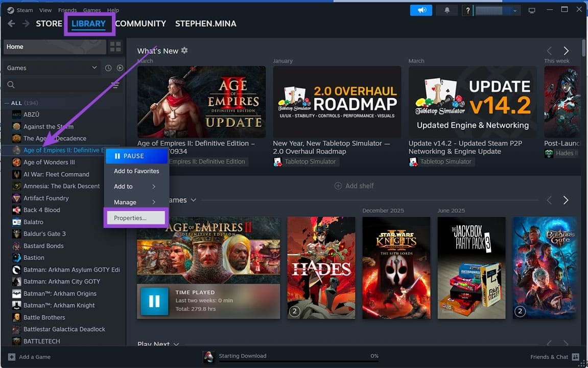Click the help question mark icon
Screen dimensions: 588x368
point(467,10)
